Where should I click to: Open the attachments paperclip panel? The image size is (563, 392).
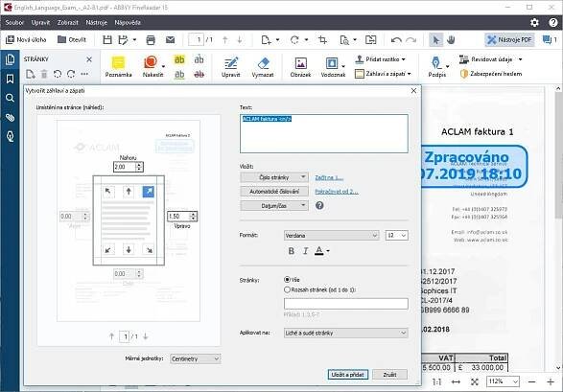(10, 117)
